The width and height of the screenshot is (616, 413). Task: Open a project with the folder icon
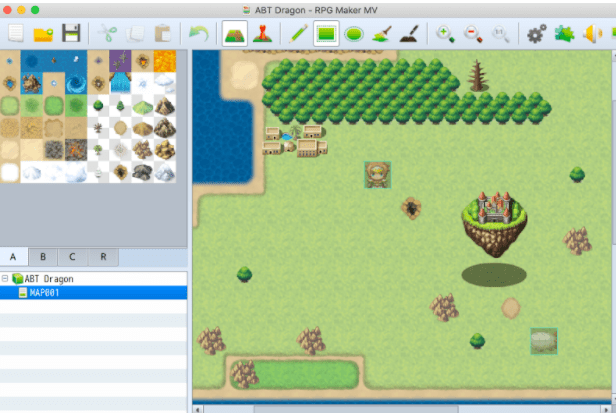pyautogui.click(x=43, y=34)
